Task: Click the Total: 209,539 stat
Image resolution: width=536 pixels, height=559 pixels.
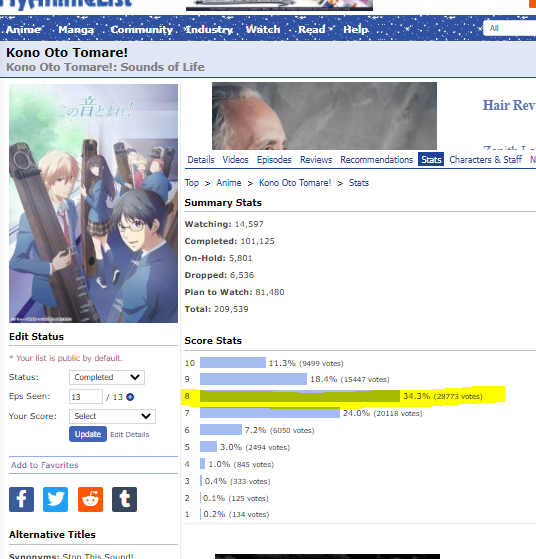Action: coord(216,309)
